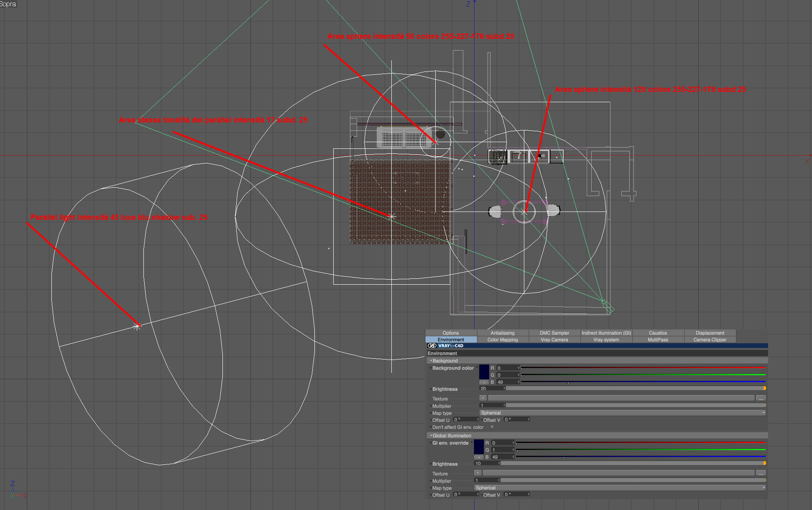Click the VRAYforC4D logo icon
812x510 pixels.
click(x=432, y=346)
